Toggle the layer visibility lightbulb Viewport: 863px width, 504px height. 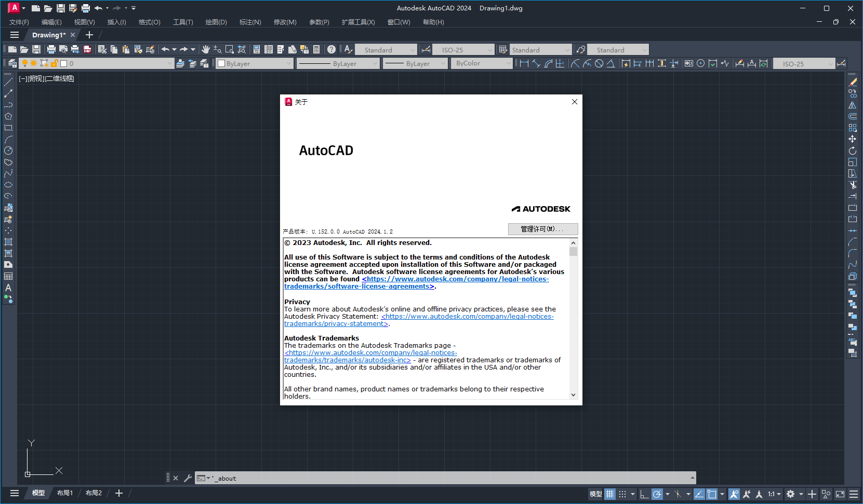pyautogui.click(x=24, y=63)
